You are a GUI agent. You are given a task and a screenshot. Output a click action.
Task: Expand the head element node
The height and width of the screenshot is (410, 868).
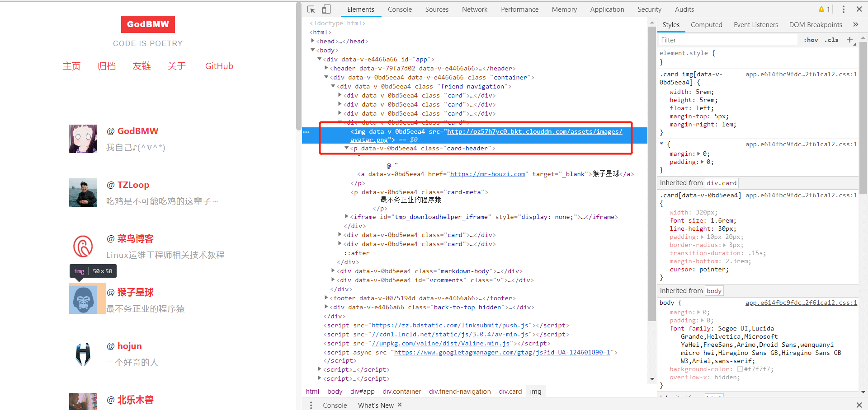(312, 41)
